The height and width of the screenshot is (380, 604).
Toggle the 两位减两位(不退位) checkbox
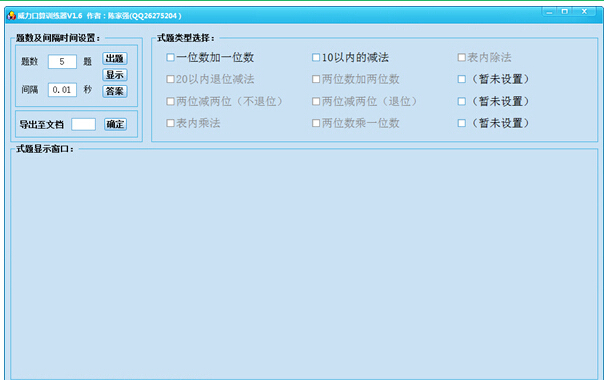click(x=170, y=101)
